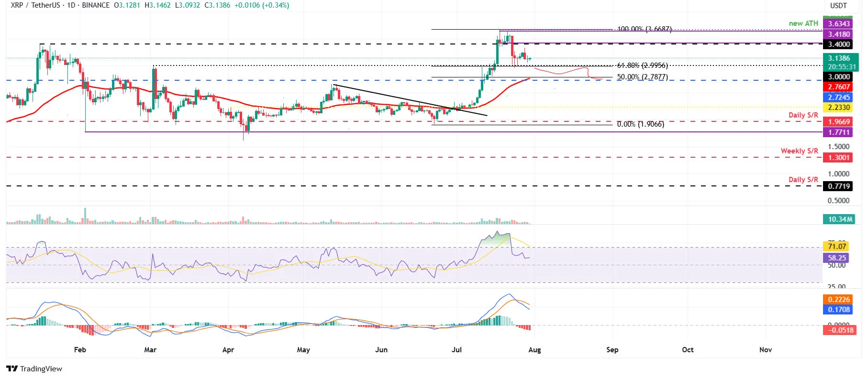Select the purple 58.25 RSI value label
868x379 pixels.
tap(837, 258)
